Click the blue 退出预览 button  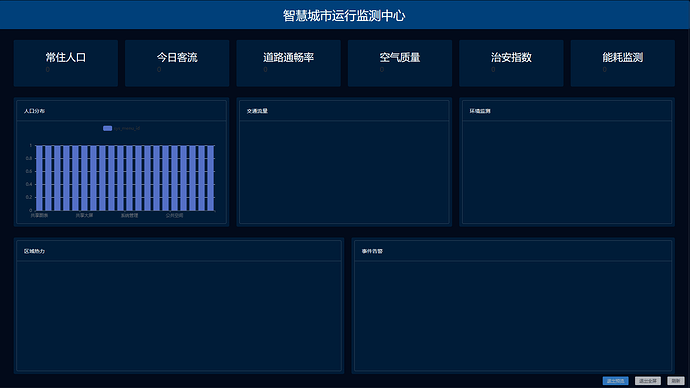click(x=615, y=381)
